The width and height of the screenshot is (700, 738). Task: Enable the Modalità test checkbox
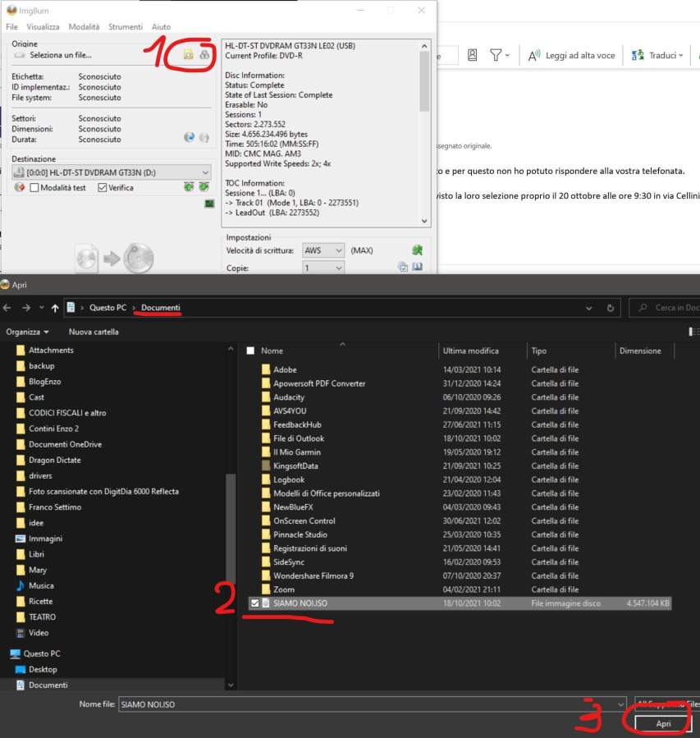[34, 188]
